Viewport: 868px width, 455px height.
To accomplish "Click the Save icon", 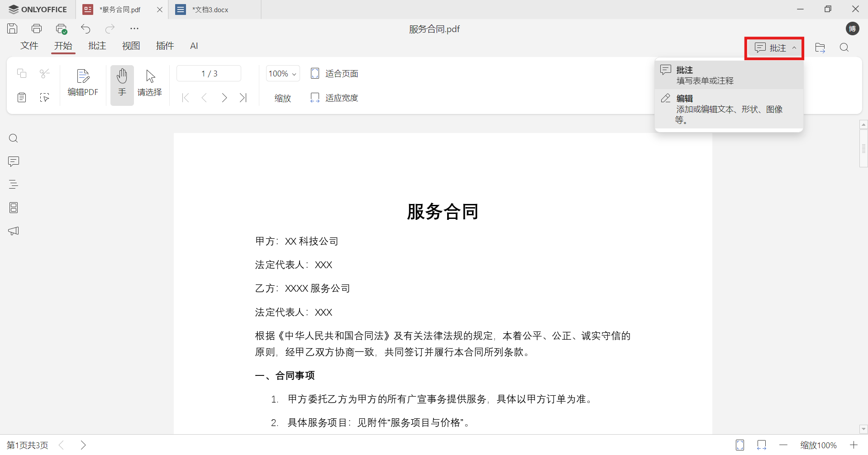I will 12,28.
